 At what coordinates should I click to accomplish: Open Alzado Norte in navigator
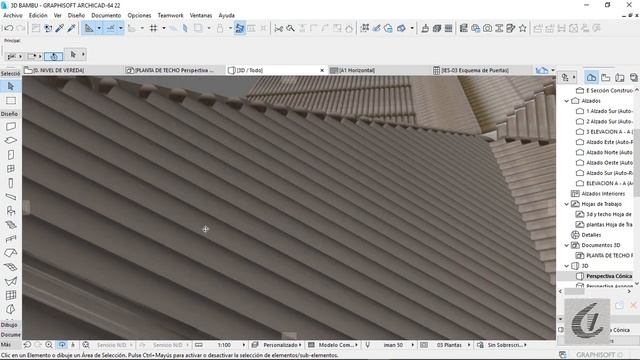(604, 152)
